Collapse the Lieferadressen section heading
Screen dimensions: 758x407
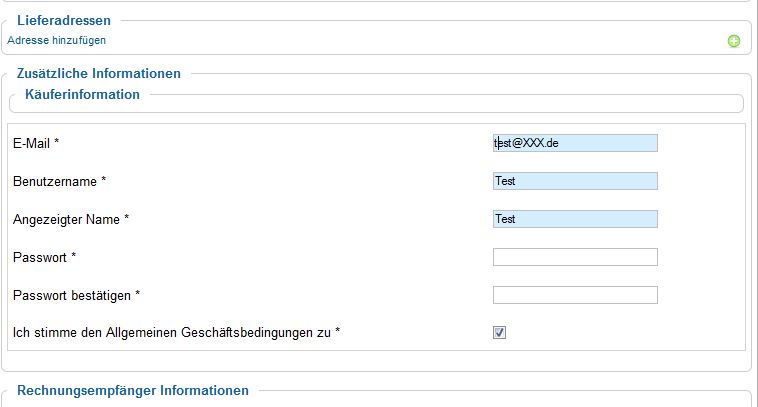(64, 20)
